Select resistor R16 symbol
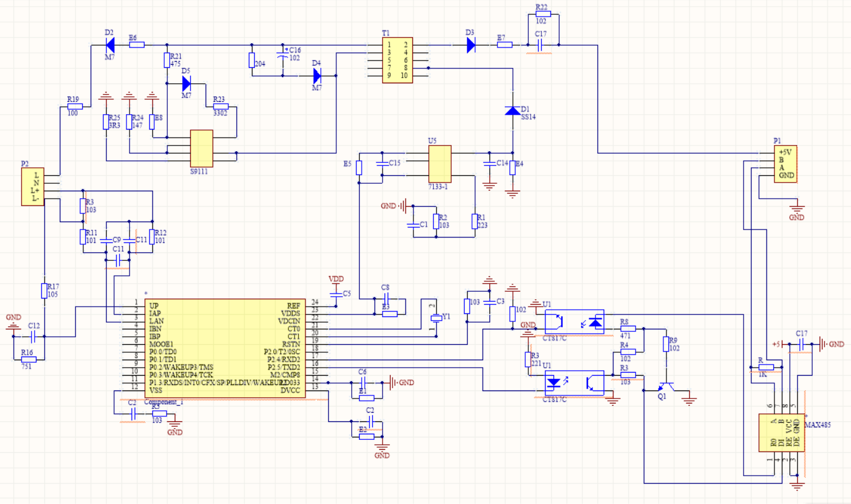This screenshot has width=851, height=504. click(x=28, y=359)
